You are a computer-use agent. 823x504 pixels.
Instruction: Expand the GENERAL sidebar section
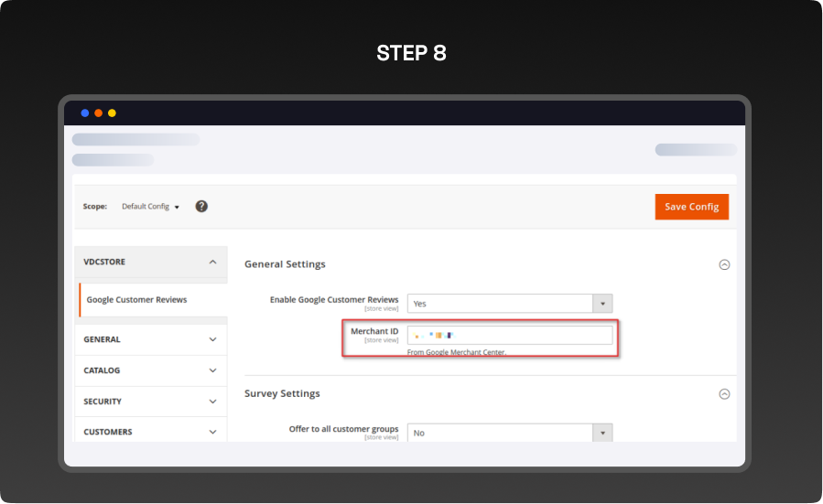pos(212,339)
